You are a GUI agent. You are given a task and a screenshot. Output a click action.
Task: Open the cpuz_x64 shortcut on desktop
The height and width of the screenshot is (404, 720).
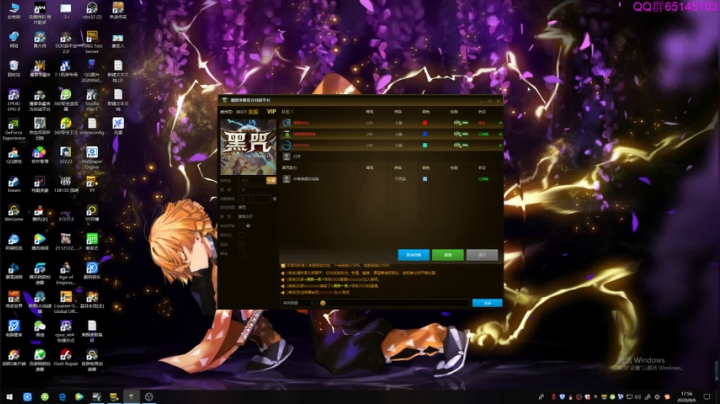click(66, 331)
